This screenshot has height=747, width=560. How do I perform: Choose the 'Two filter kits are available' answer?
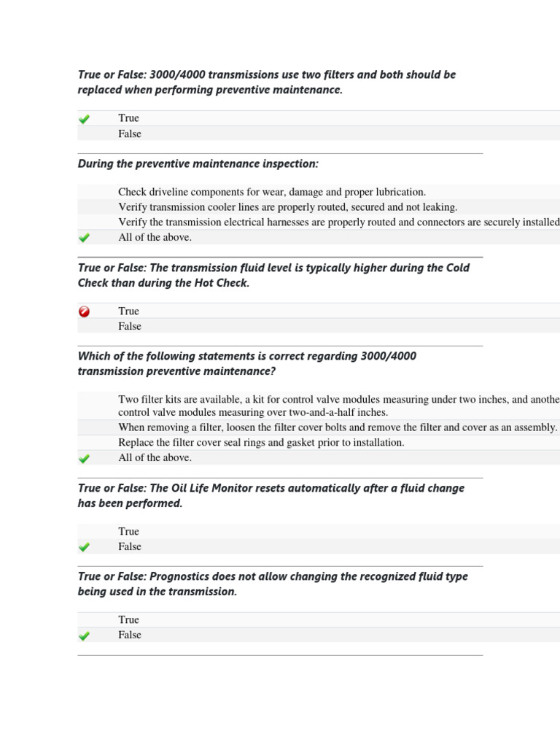pos(338,406)
